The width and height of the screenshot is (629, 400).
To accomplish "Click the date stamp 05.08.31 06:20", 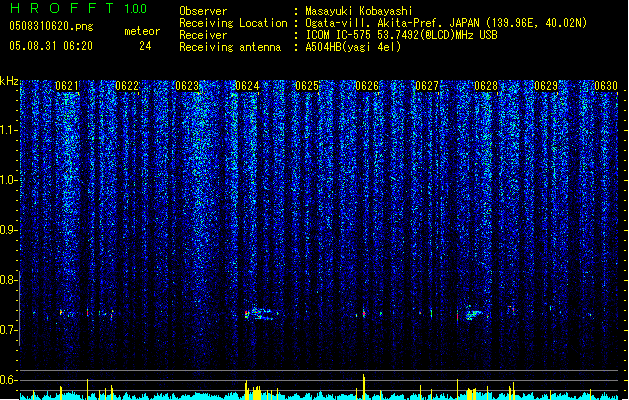I will [x=51, y=46].
